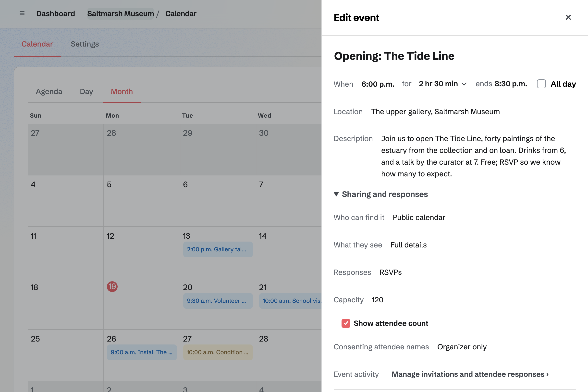Open Manage invitations and attendee responses link
The width and height of the screenshot is (588, 392).
pyautogui.click(x=470, y=374)
